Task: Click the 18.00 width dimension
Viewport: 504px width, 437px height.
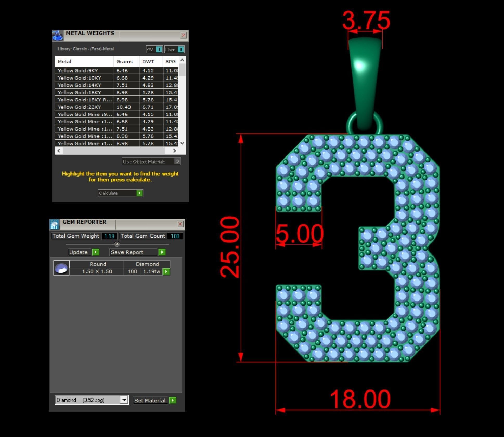Action: click(360, 399)
